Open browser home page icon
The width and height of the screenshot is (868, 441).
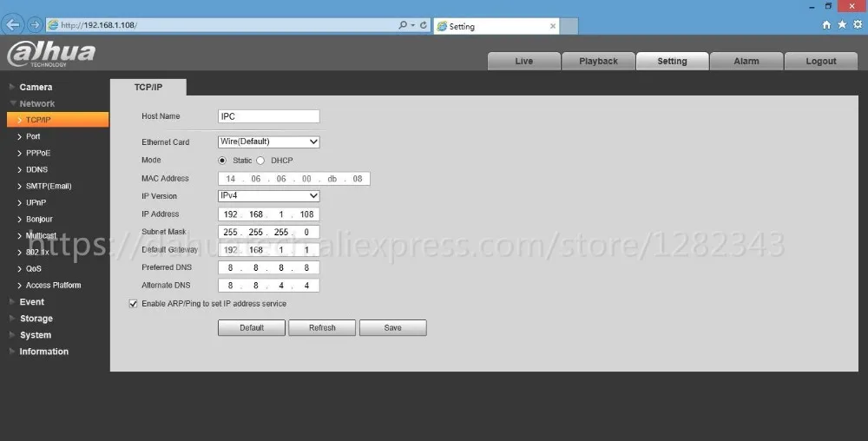[x=826, y=25]
